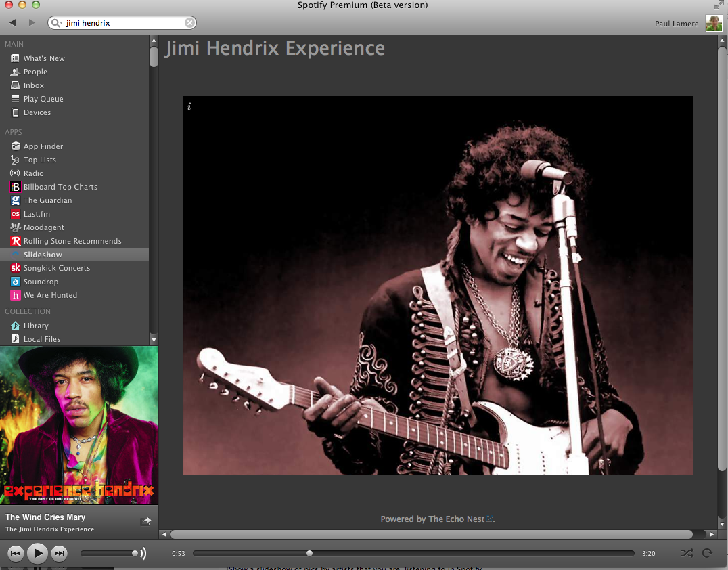Open We Are Hunted app

click(50, 295)
